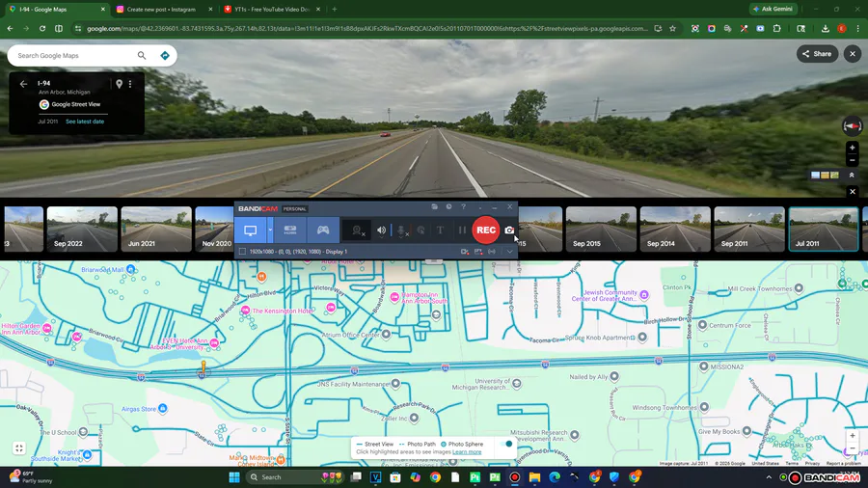The image size is (868, 488).
Task: Reload the page
Action: click(42, 29)
